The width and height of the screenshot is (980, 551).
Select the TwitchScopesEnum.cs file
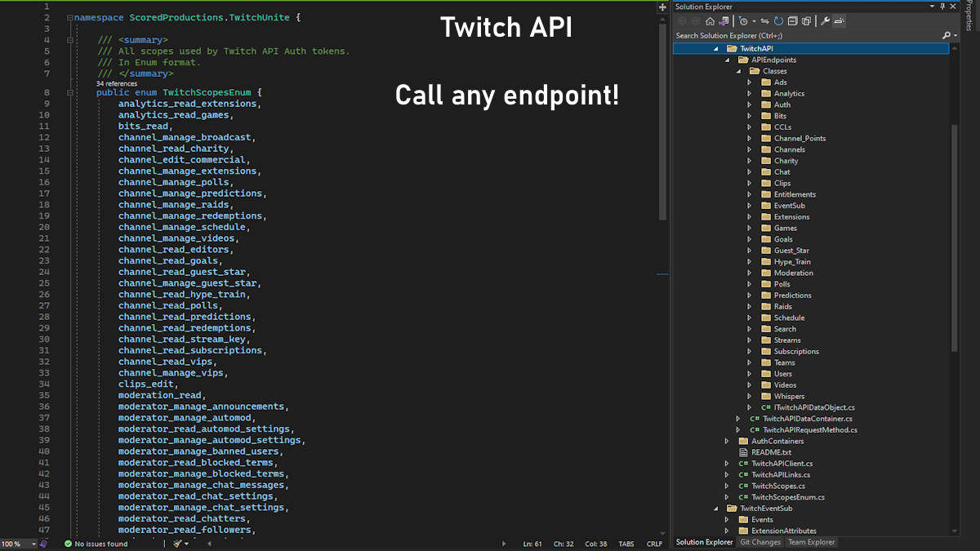point(788,497)
